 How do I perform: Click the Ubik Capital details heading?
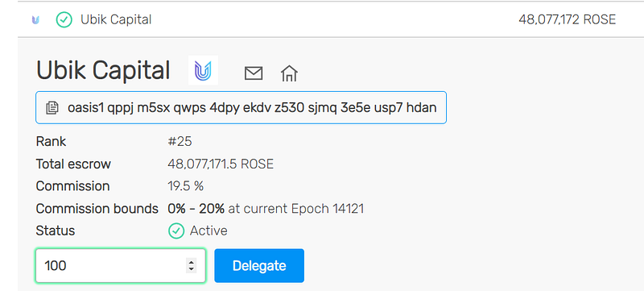[x=103, y=70]
